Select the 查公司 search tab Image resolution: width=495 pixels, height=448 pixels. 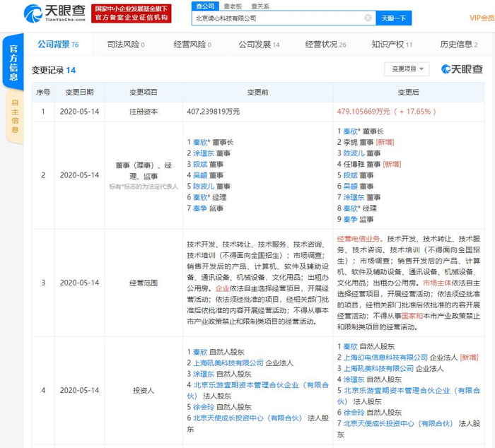[x=204, y=6]
